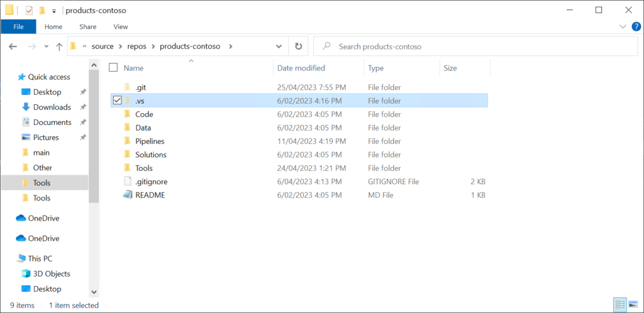
Task: Click the Up one level arrow
Action: tap(59, 47)
